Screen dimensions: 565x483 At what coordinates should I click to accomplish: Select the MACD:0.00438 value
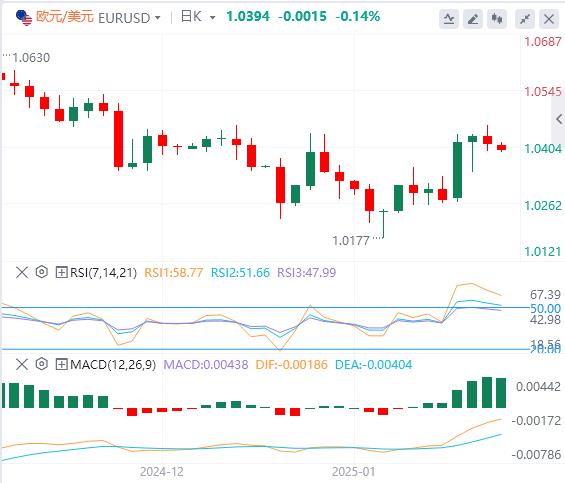point(206,365)
